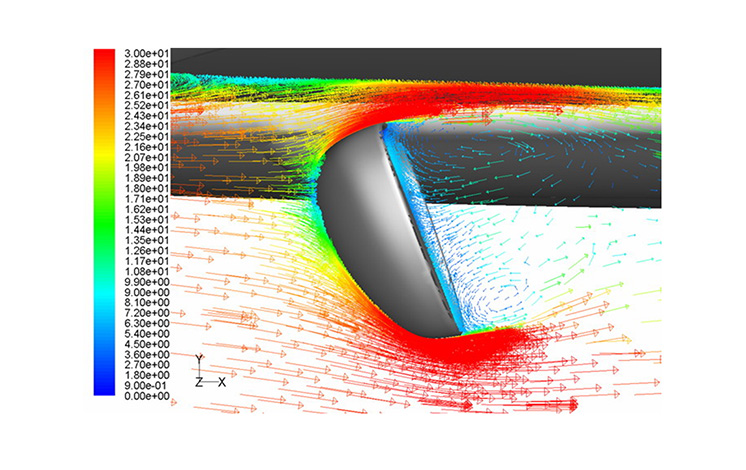Image resolution: width=746 pixels, height=470 pixels.
Task: Select the 1.44e+01 legend entry
Action: coord(147,230)
